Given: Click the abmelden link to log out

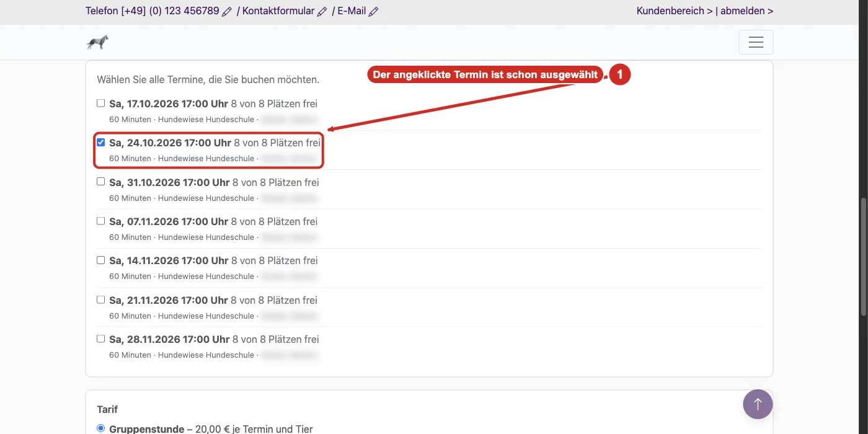Looking at the screenshot, I should [x=747, y=11].
